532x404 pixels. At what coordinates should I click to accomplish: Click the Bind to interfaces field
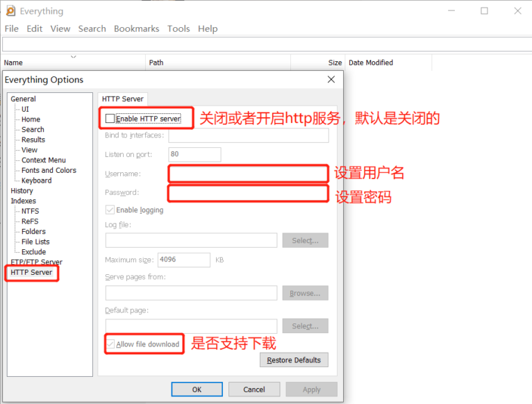pyautogui.click(x=249, y=135)
